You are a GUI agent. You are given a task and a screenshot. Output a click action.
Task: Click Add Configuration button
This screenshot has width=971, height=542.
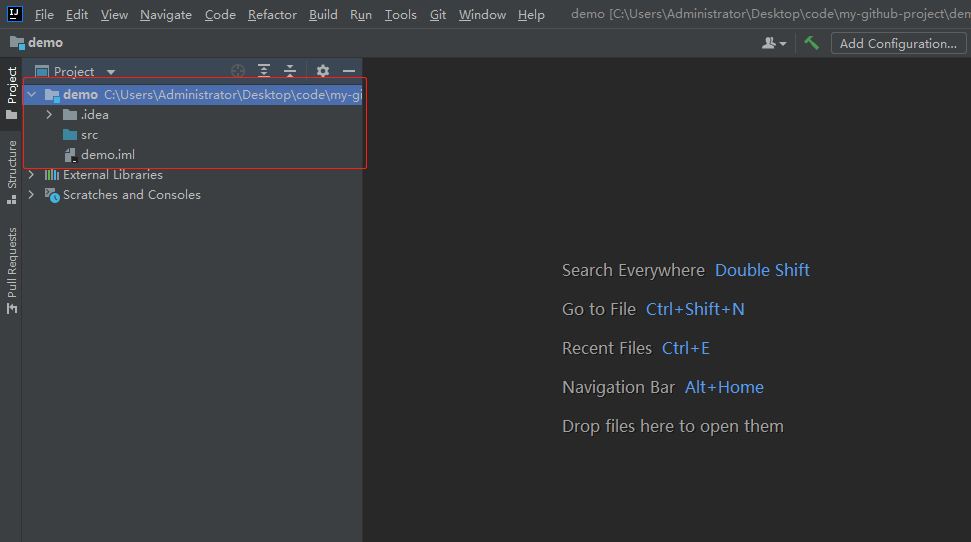898,43
